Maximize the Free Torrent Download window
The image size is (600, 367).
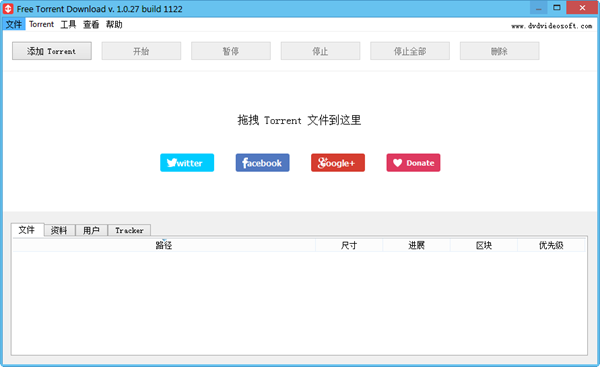click(557, 8)
